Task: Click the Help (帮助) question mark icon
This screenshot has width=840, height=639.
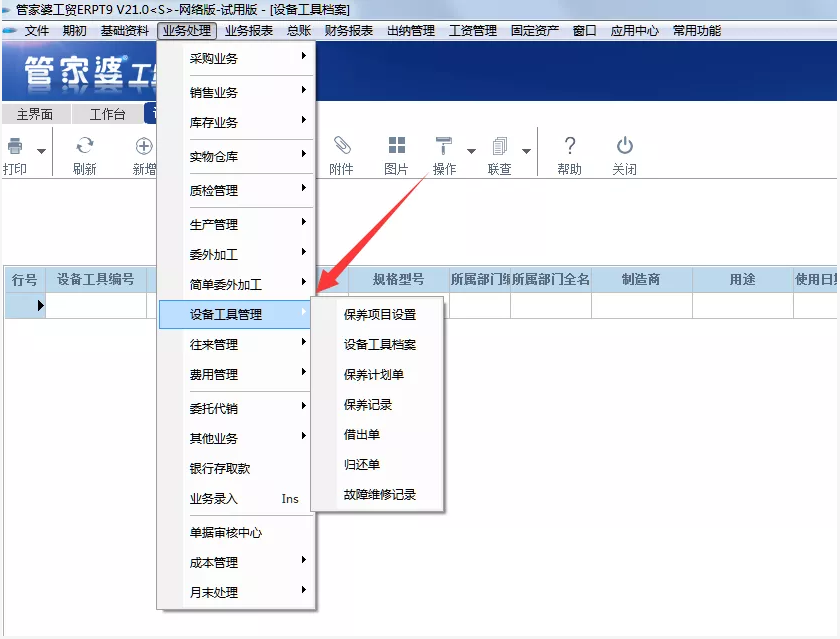Action: tap(570, 146)
